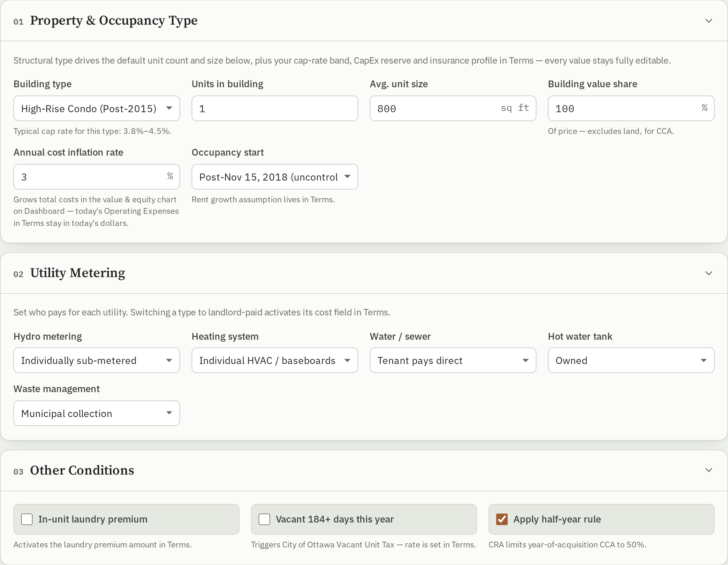Viewport: 728px width, 565px height.
Task: Open the Water / sewer dropdown
Action: pos(453,360)
